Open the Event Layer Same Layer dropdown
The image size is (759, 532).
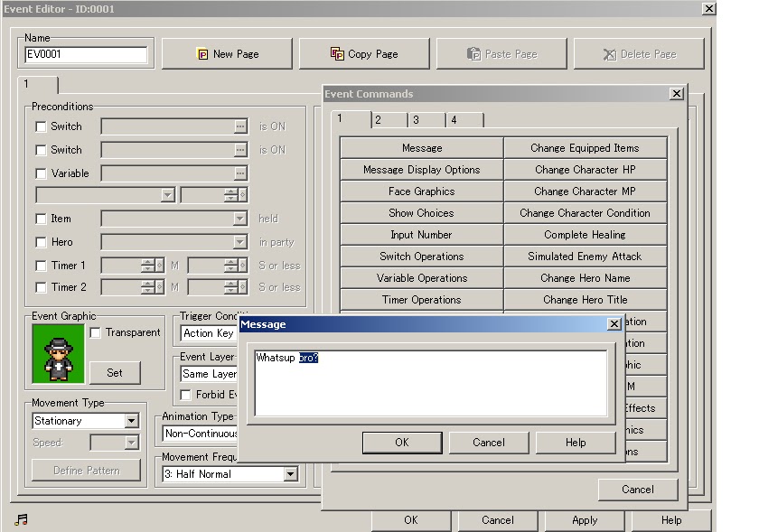pyautogui.click(x=210, y=374)
